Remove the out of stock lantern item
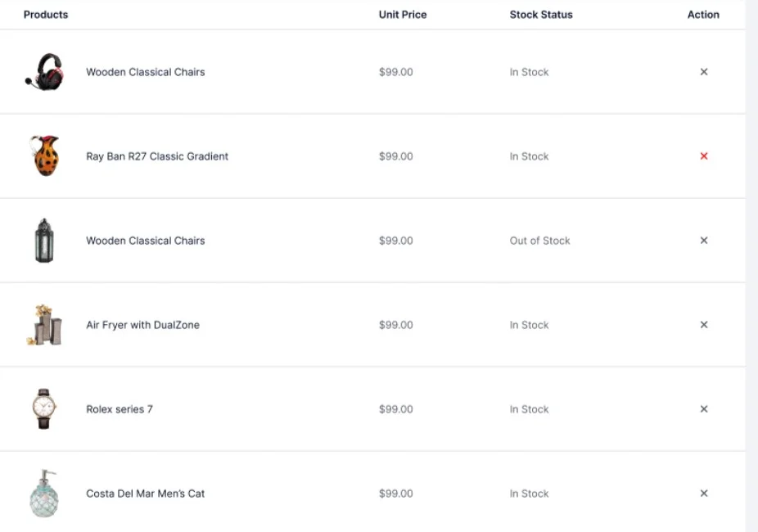This screenshot has height=532, width=758. [x=703, y=240]
